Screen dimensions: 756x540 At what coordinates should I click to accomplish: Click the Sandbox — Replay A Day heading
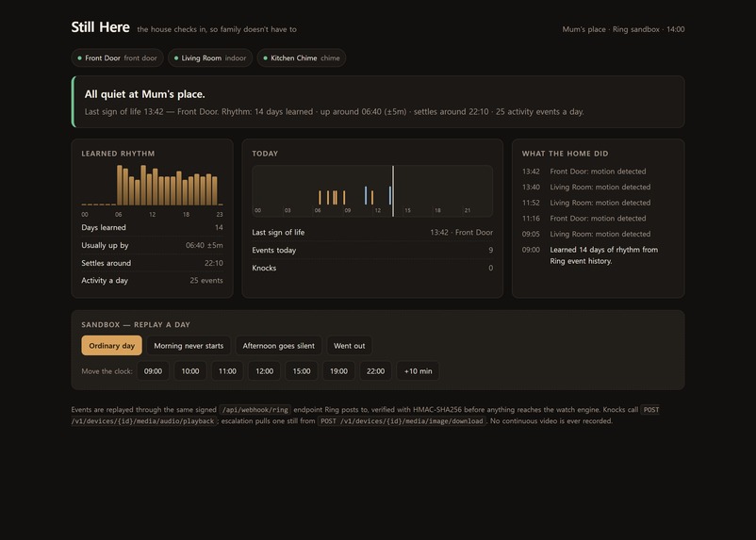click(136, 324)
